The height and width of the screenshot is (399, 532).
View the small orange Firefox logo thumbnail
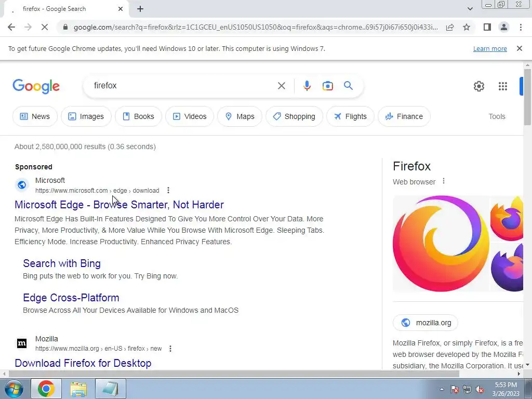point(507,218)
